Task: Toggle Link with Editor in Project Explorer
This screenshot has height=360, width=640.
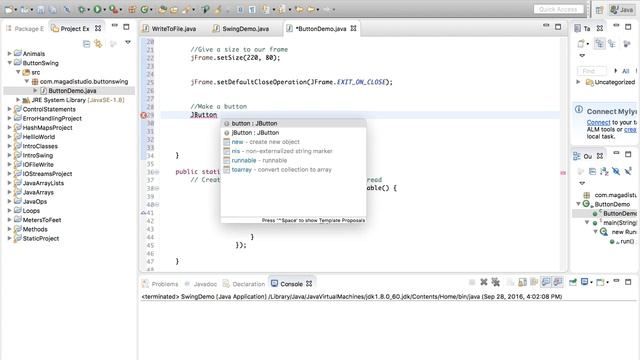Action: pos(98,44)
